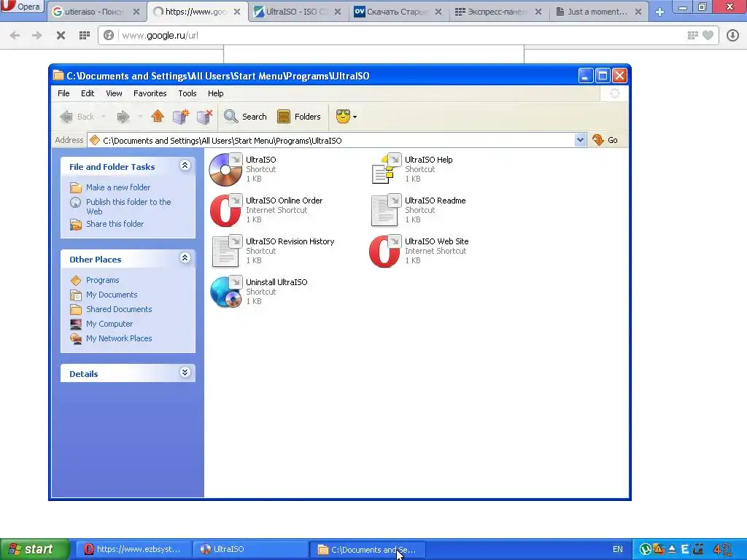Image resolution: width=747 pixels, height=560 pixels.
Task: Open the Explorer address bar dropdown arrow
Action: pyautogui.click(x=580, y=140)
